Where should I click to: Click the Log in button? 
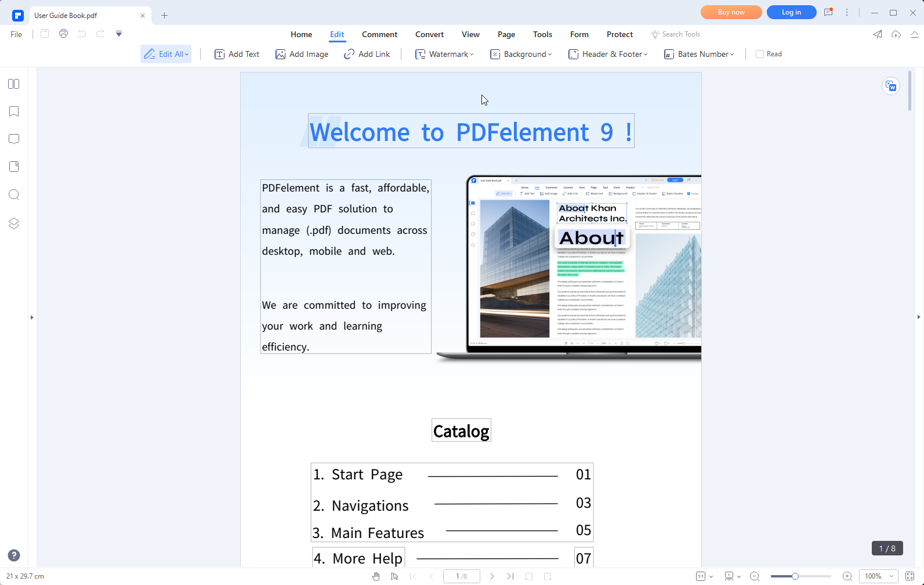[791, 12]
